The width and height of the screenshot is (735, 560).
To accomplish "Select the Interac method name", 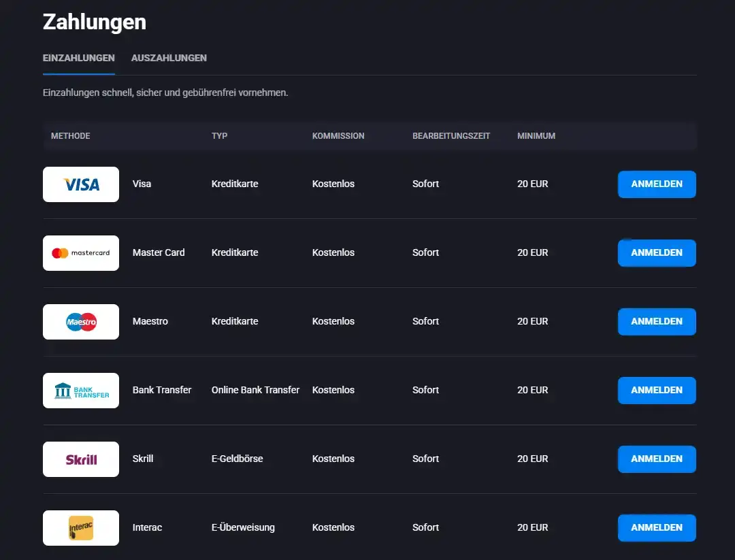I will (x=147, y=527).
